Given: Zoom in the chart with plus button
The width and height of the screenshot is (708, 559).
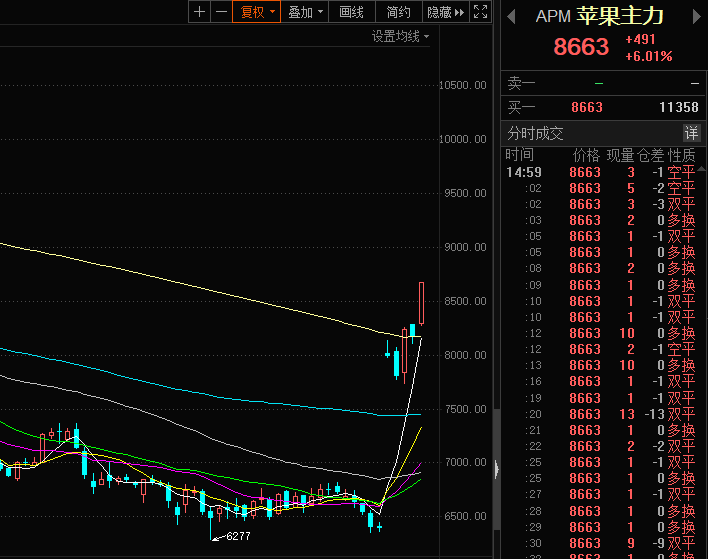Looking at the screenshot, I should [199, 12].
